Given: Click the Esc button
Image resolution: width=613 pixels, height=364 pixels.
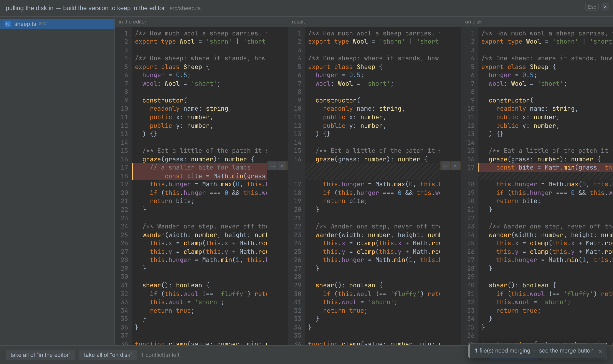Looking at the screenshot, I should coord(592,7).
